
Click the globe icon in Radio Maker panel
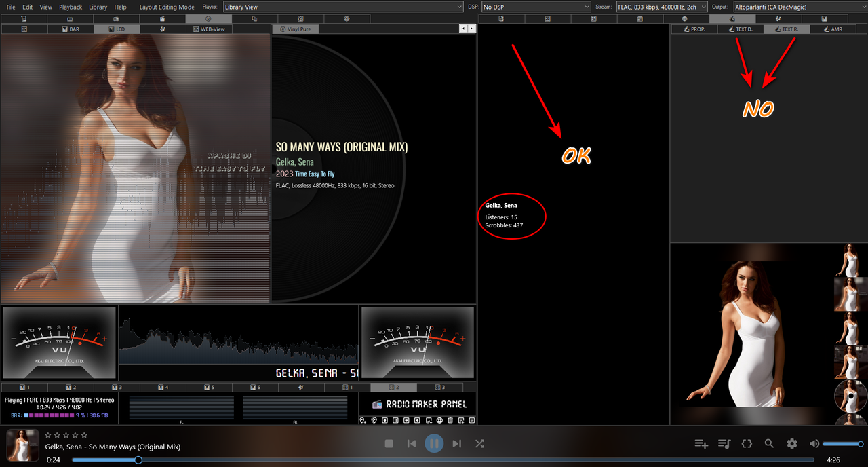[x=439, y=420]
